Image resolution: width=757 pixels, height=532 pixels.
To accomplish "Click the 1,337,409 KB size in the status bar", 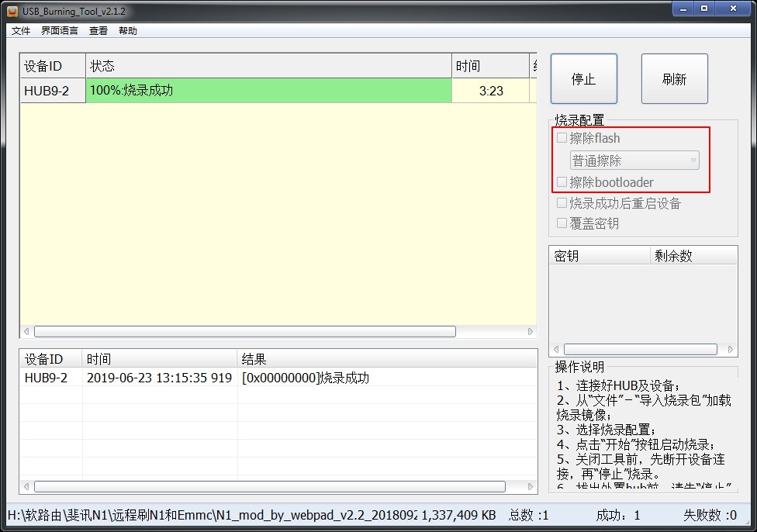I will (x=458, y=515).
